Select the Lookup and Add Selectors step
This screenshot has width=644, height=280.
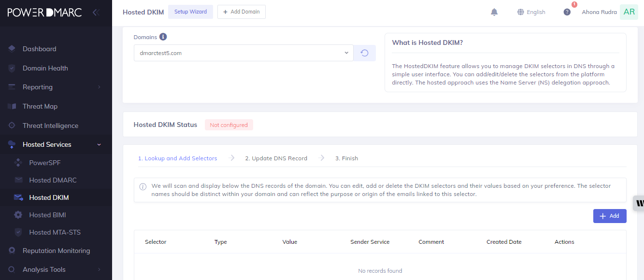pyautogui.click(x=177, y=158)
